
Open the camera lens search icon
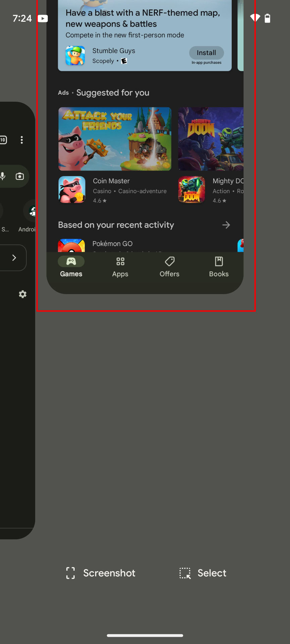coord(20,176)
